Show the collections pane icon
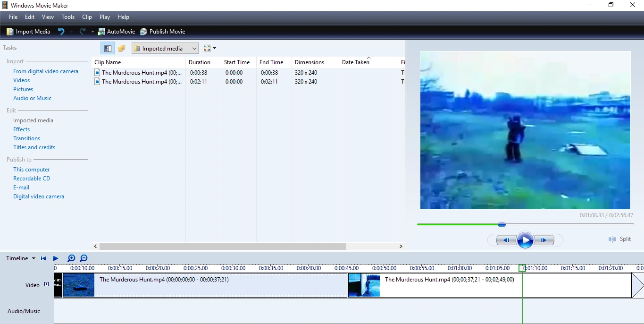The width and height of the screenshot is (644, 324). click(x=122, y=48)
